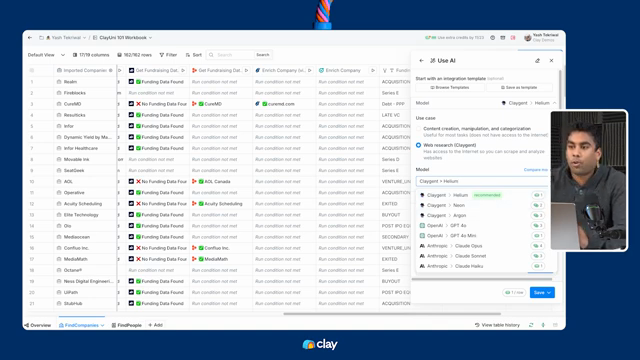Switch to the FindPeople tab
This screenshot has width=640, height=360.
[x=126, y=325]
